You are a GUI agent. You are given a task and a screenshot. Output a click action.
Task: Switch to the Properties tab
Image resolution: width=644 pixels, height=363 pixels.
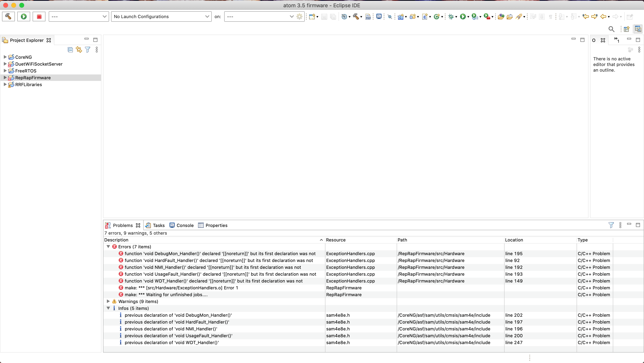coord(213,225)
